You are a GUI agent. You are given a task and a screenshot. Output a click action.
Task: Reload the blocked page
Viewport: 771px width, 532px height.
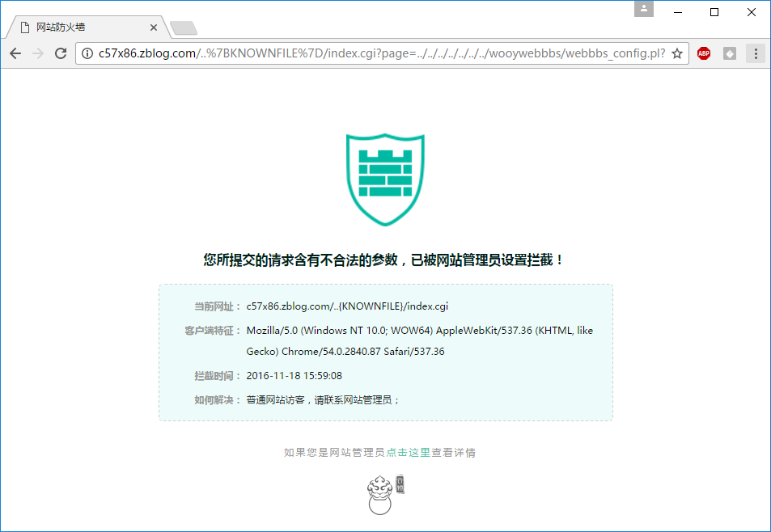point(60,53)
